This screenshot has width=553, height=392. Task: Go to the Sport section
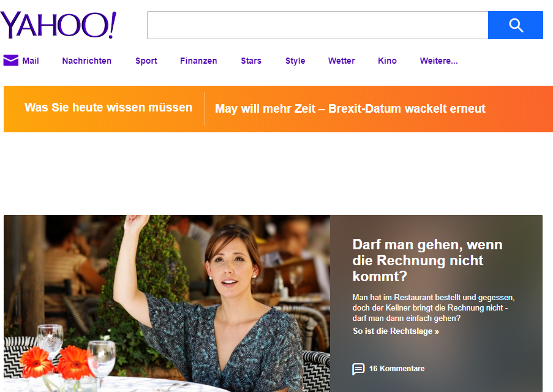coord(146,61)
